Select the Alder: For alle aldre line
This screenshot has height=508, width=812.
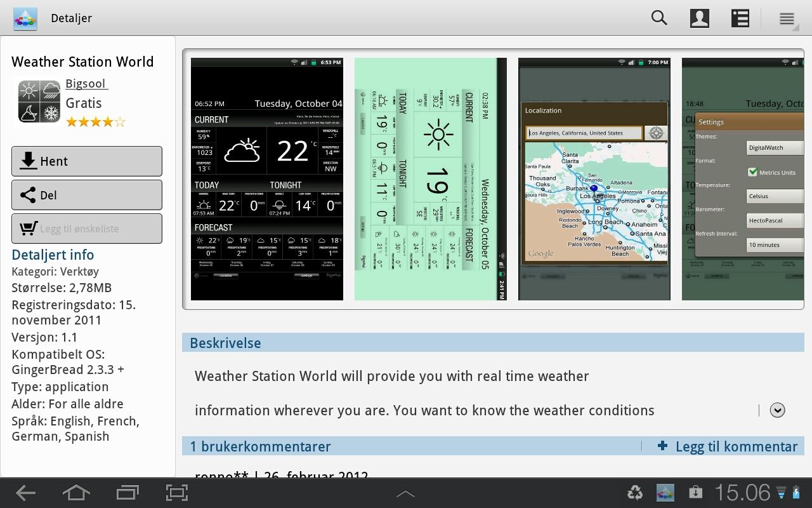click(x=67, y=404)
